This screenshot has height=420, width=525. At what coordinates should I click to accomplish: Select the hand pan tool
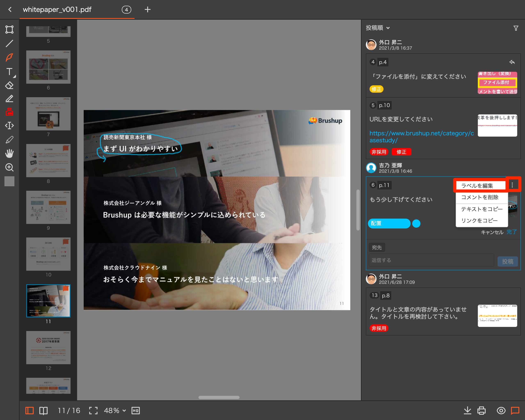(x=9, y=153)
